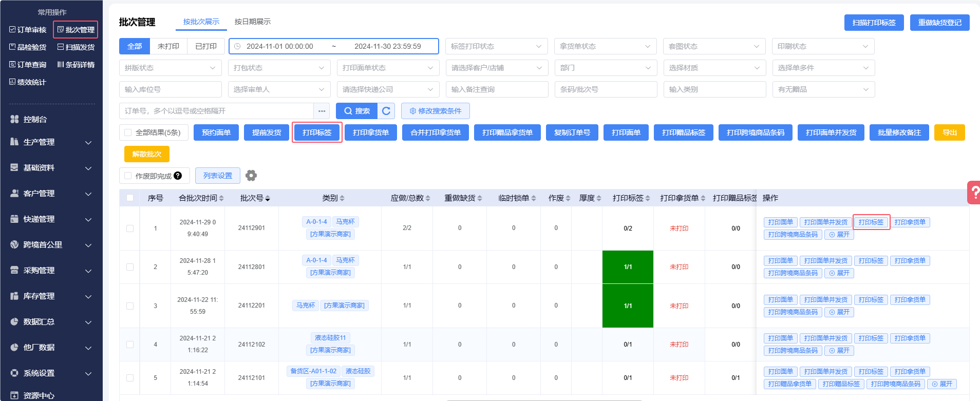Click the refresh icon beside the search button

point(386,111)
